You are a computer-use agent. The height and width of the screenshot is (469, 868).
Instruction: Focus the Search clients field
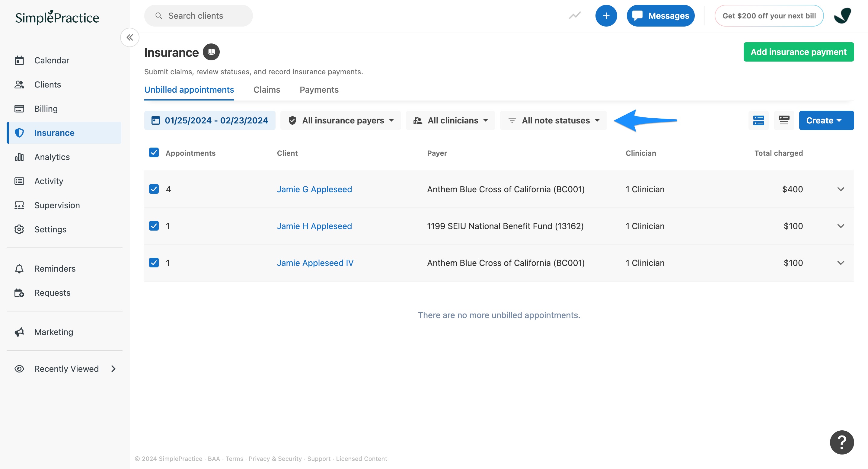[x=199, y=15]
